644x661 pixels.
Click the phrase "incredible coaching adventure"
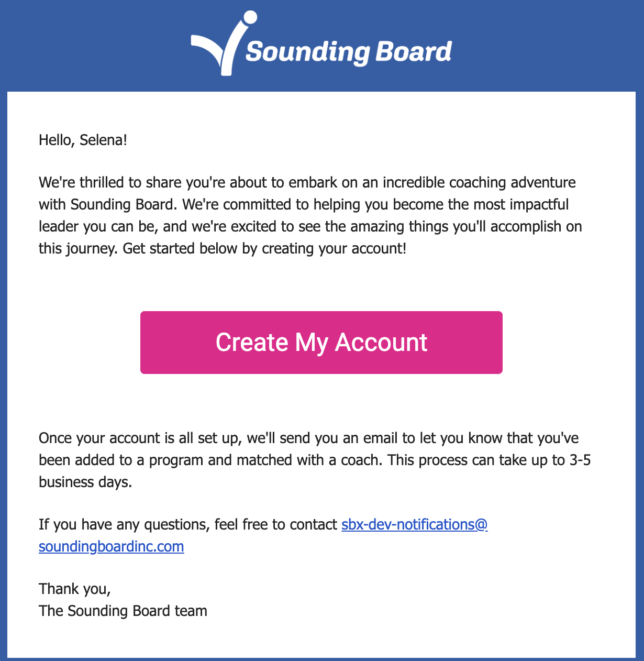tap(479, 182)
